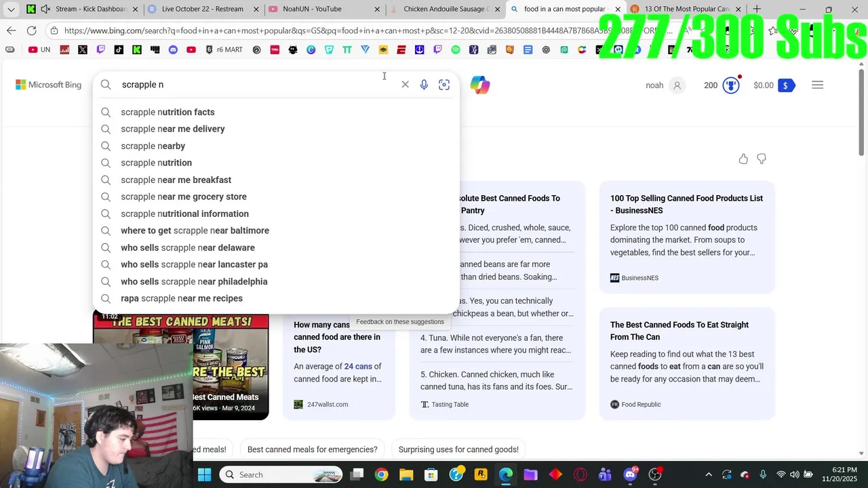Select rapa scrapple near me recipes
This screenshot has height=488, width=868.
pos(276,298)
